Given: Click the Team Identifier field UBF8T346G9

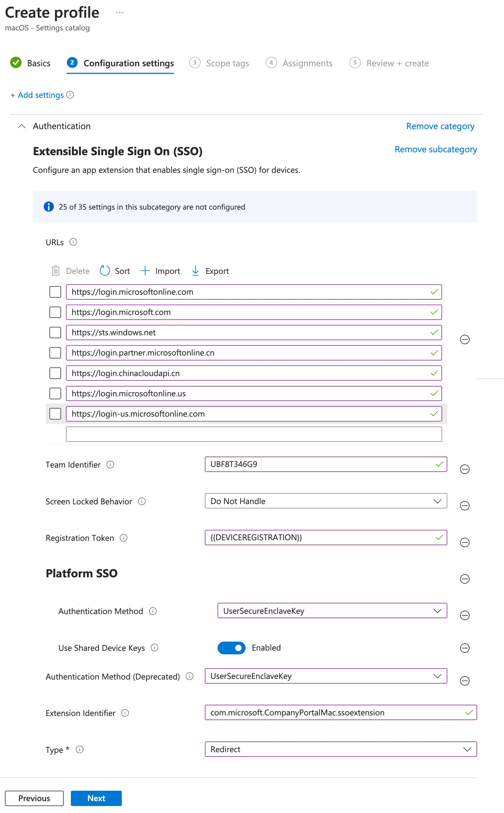Looking at the screenshot, I should (326, 464).
